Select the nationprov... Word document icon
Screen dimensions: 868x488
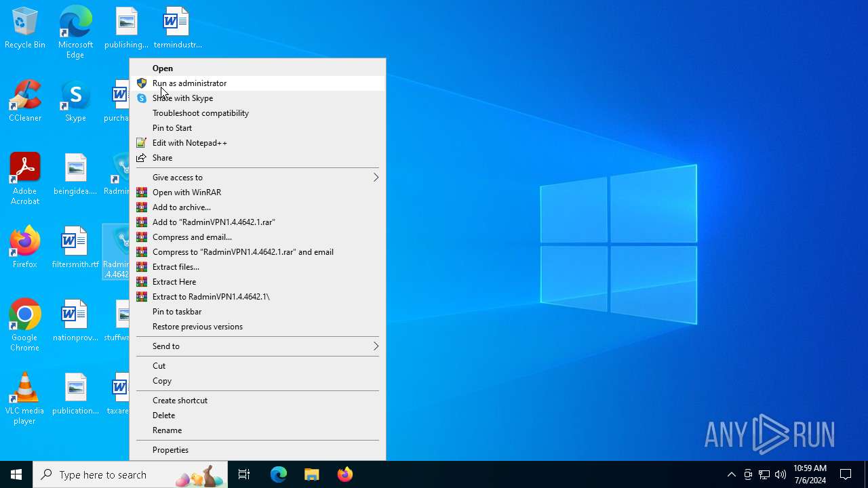point(75,321)
